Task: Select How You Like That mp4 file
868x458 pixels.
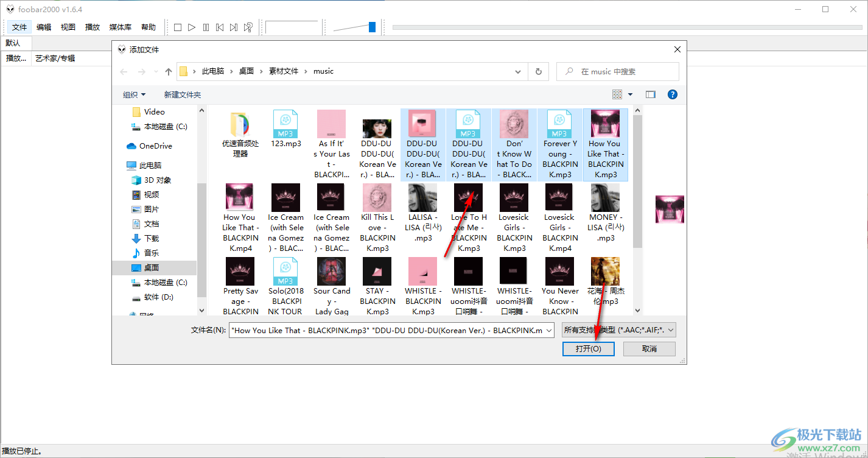Action: 240,218
